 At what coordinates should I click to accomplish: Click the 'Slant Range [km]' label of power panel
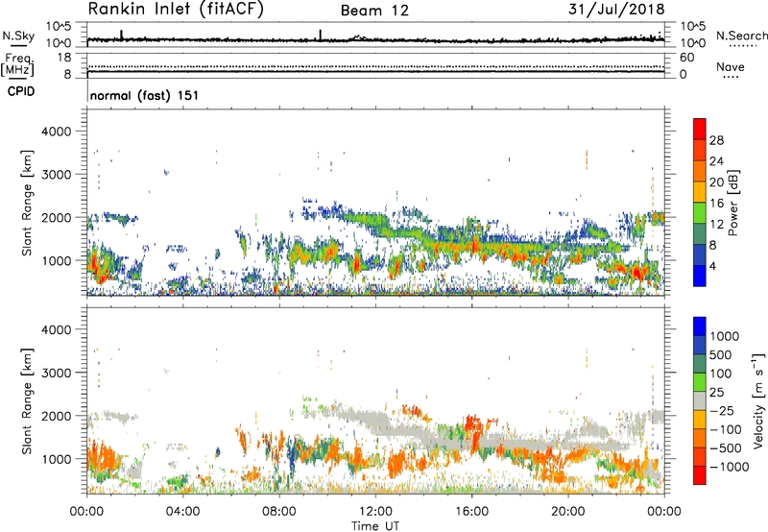pos(27,203)
